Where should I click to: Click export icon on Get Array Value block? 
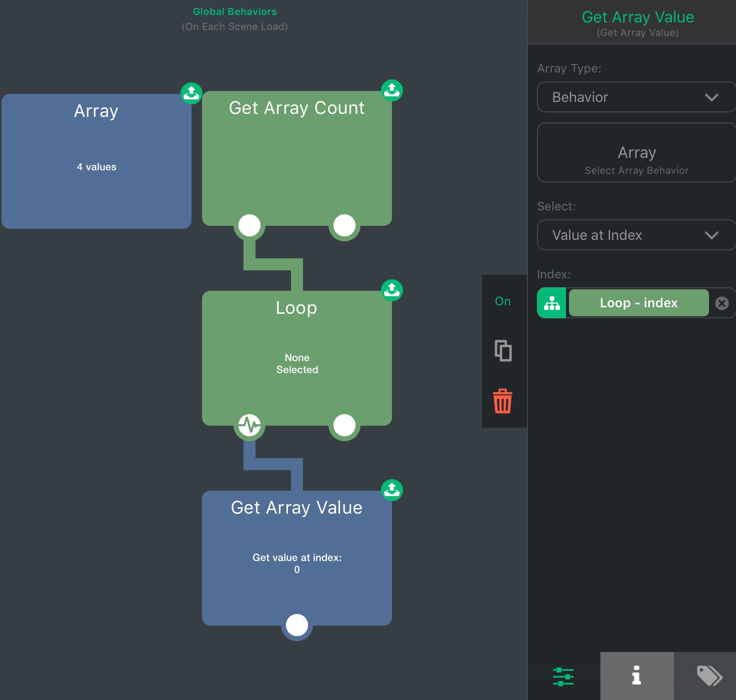(x=391, y=490)
